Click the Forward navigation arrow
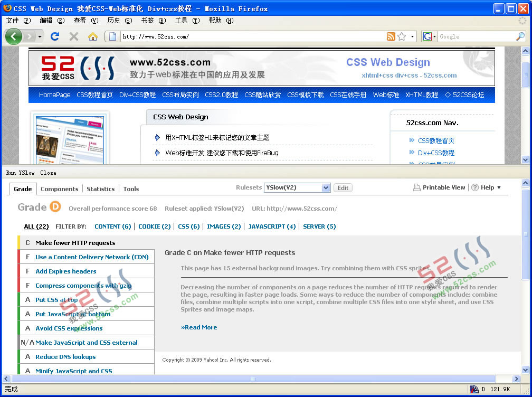 point(30,36)
